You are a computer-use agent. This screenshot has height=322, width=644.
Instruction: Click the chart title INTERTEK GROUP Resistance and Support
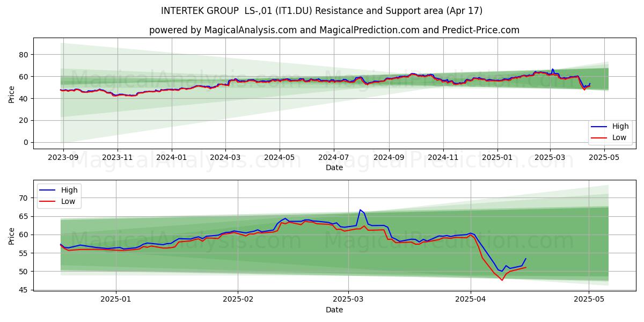pyautogui.click(x=321, y=11)
